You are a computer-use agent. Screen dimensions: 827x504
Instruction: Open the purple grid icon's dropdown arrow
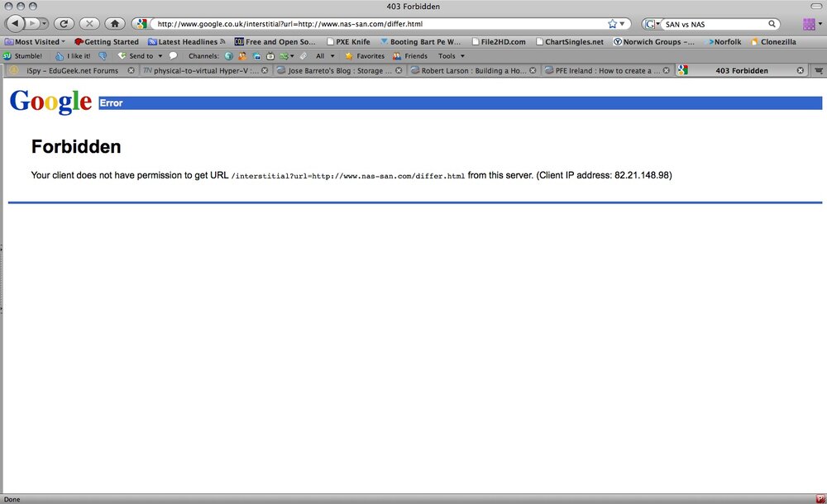pyautogui.click(x=820, y=24)
